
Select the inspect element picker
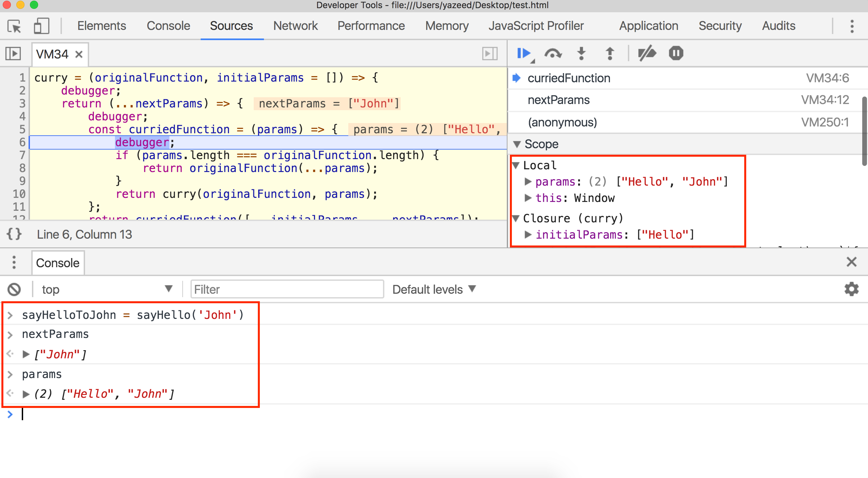14,25
